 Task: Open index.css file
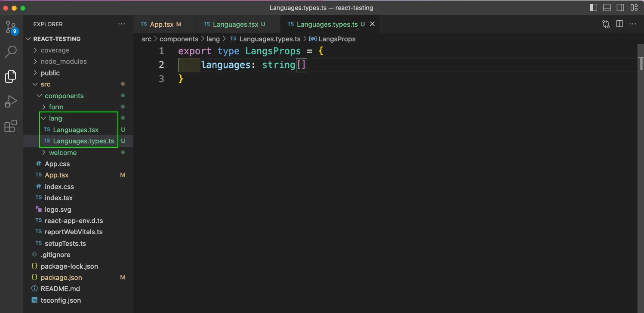78,187
